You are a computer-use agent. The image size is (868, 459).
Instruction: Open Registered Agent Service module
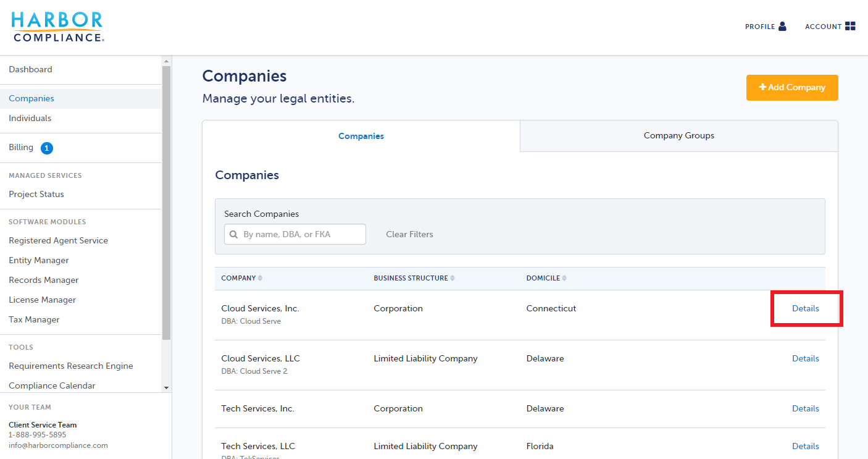(x=58, y=241)
